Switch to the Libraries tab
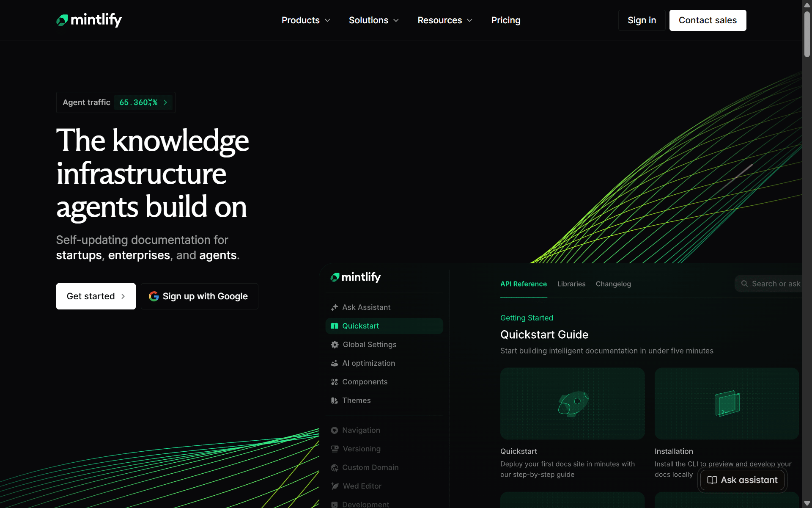Image resolution: width=812 pixels, height=508 pixels. coord(571,284)
